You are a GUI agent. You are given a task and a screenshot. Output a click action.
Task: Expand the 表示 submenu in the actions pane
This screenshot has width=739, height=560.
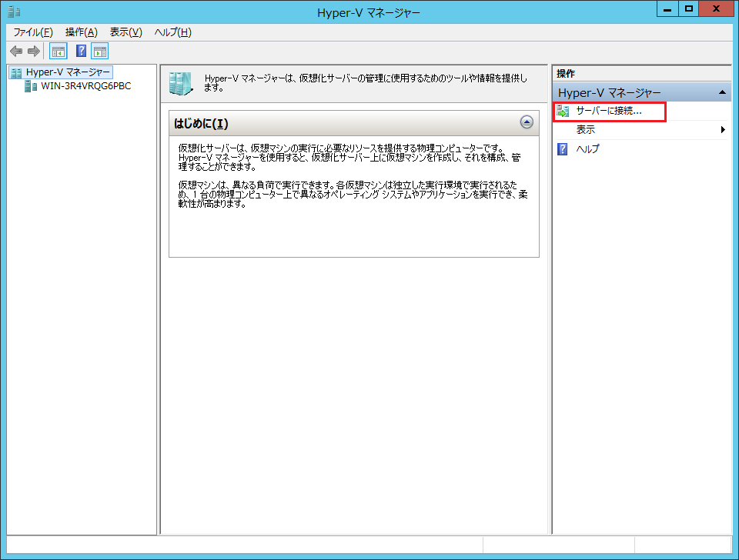[723, 130]
